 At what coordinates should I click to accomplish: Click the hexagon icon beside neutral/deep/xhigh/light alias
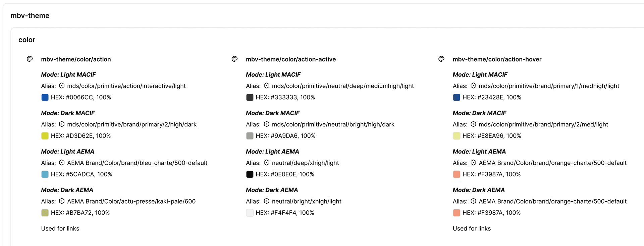point(267,163)
